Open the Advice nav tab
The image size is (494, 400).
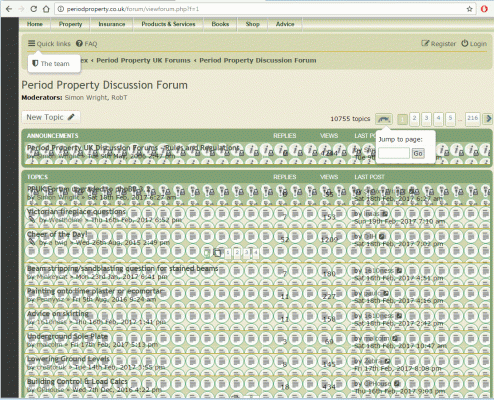(x=285, y=24)
